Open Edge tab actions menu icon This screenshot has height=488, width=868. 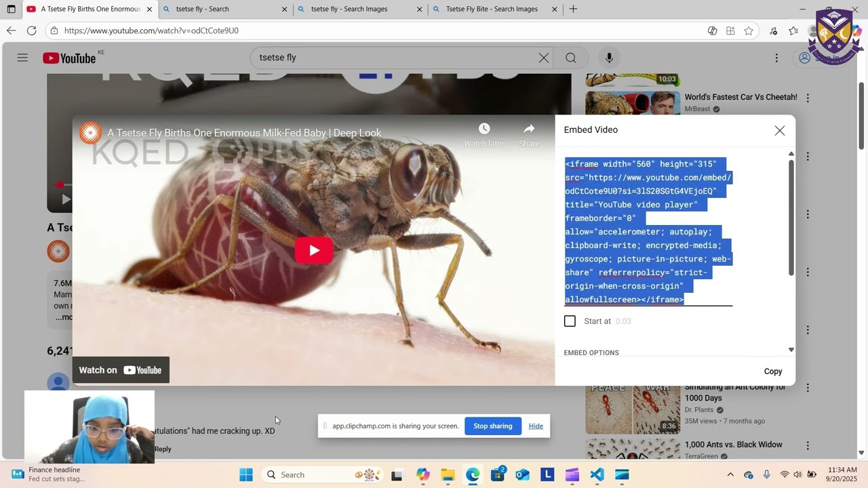click(x=11, y=9)
